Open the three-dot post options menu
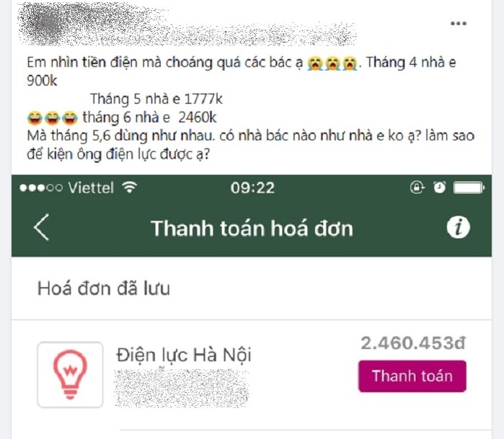 coord(459,24)
